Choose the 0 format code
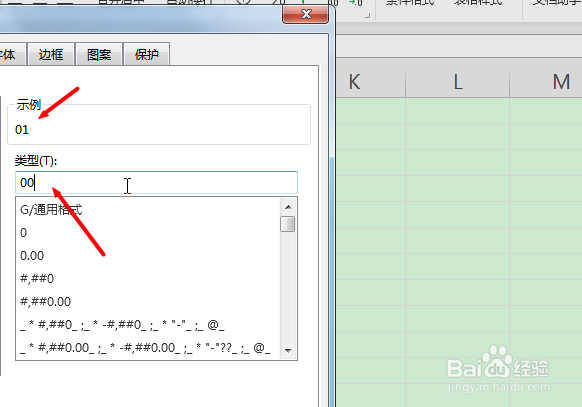The width and height of the screenshot is (582, 407). click(148, 233)
